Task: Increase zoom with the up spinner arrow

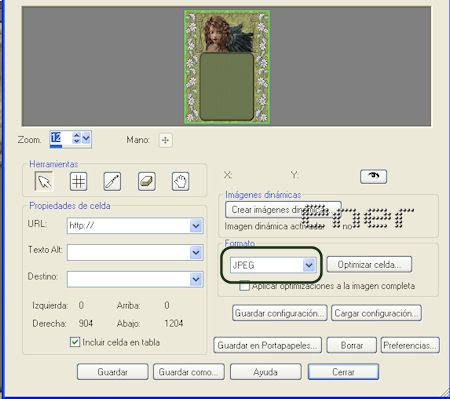Action: [77, 135]
